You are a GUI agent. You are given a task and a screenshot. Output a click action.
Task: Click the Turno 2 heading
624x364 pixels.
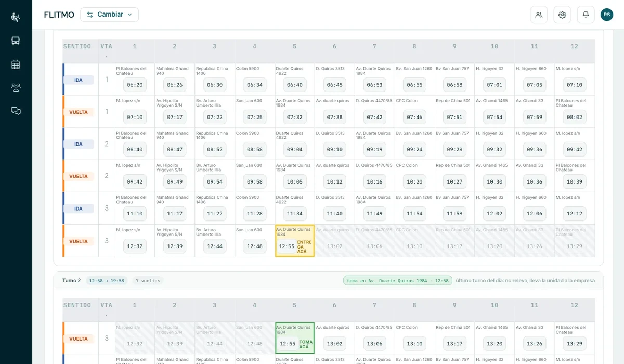(72, 281)
